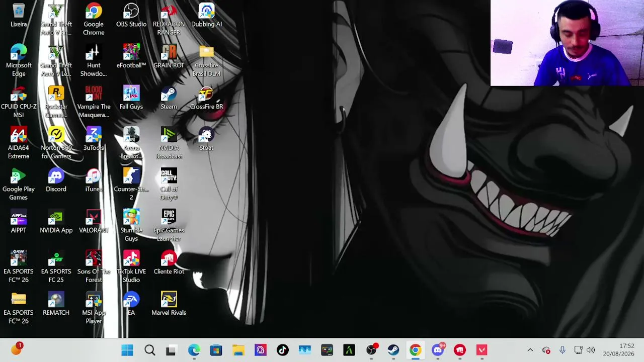The height and width of the screenshot is (362, 644).
Task: Open the Sons Of The Forest shortcut
Action: coord(94,267)
